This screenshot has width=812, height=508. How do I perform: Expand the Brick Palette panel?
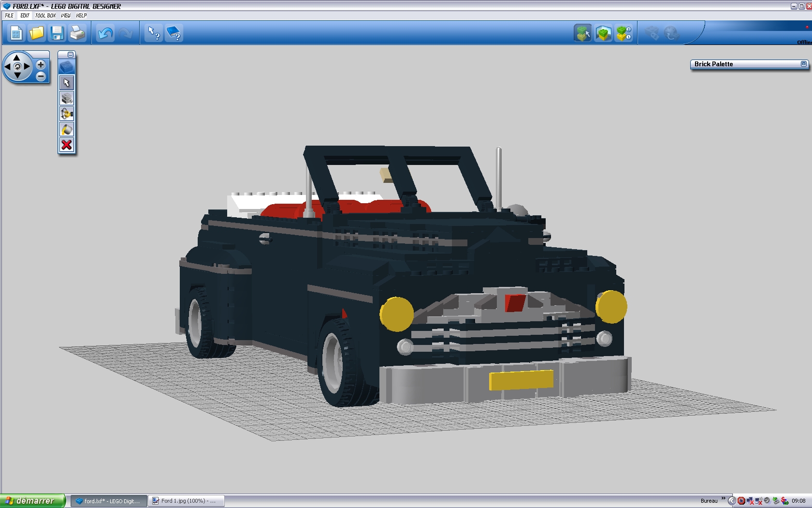pyautogui.click(x=804, y=64)
